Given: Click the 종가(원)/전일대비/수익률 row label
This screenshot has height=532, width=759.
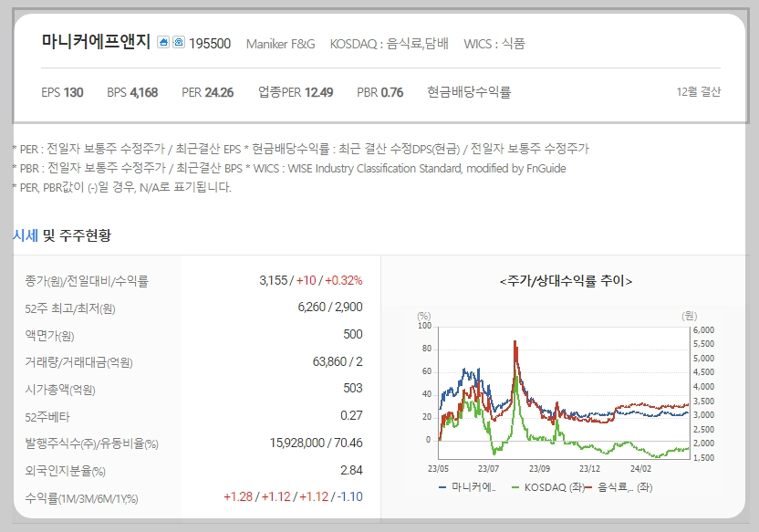Looking at the screenshot, I should point(87,281).
